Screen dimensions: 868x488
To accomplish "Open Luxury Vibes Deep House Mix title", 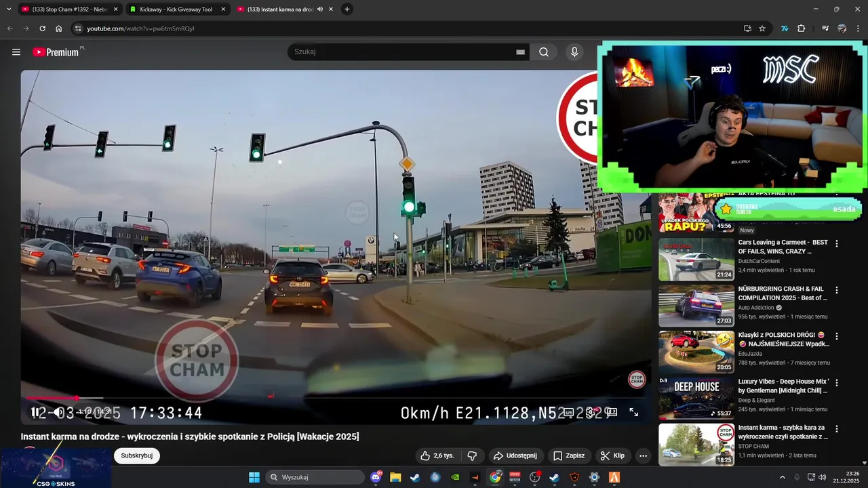I will point(784,386).
